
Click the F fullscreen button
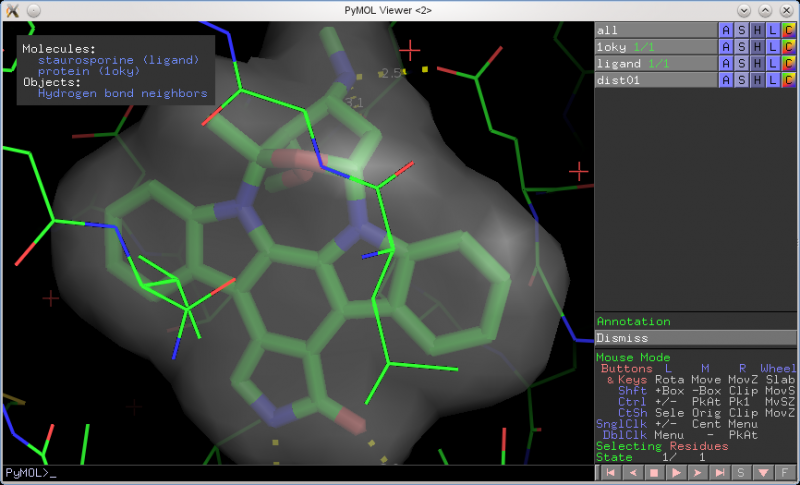click(x=785, y=471)
